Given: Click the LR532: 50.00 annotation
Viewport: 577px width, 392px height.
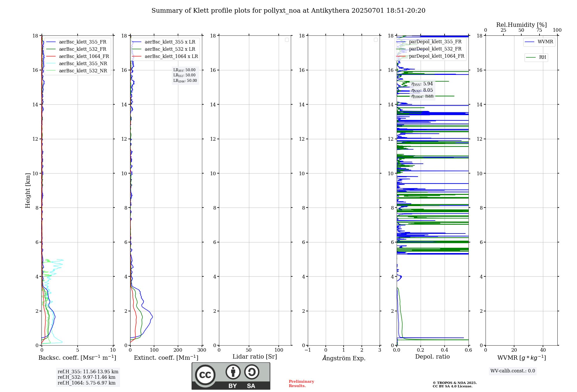Looking at the screenshot, I should point(184,75).
